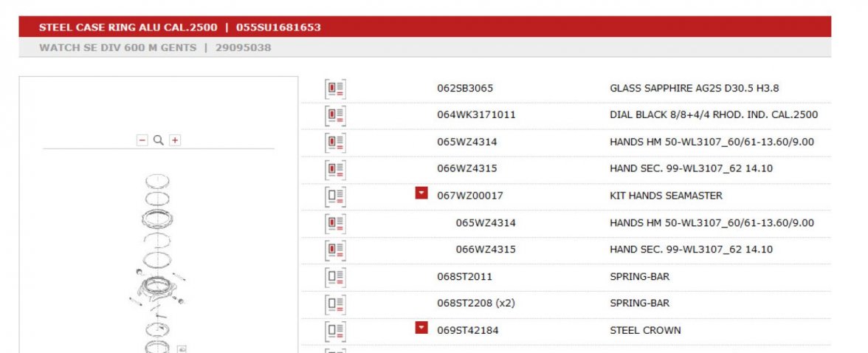This screenshot has width=868, height=353.
Task: Open the document icon for part 064WK3171011
Action: tap(335, 115)
